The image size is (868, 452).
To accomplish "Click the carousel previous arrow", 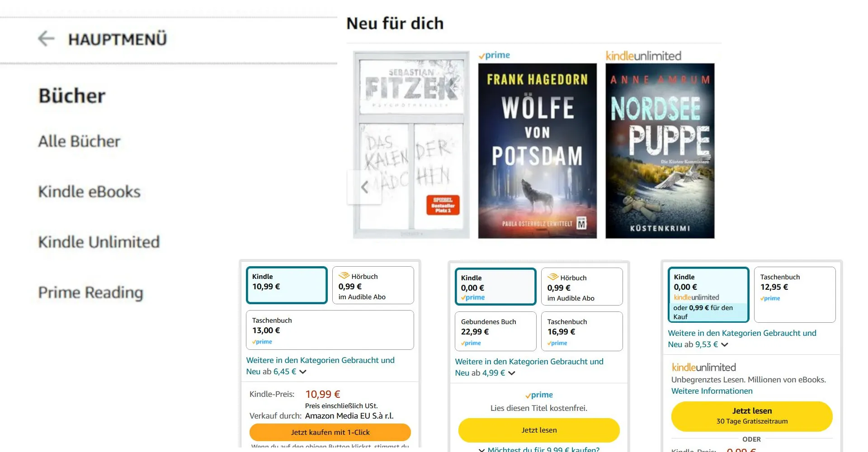I will click(364, 187).
